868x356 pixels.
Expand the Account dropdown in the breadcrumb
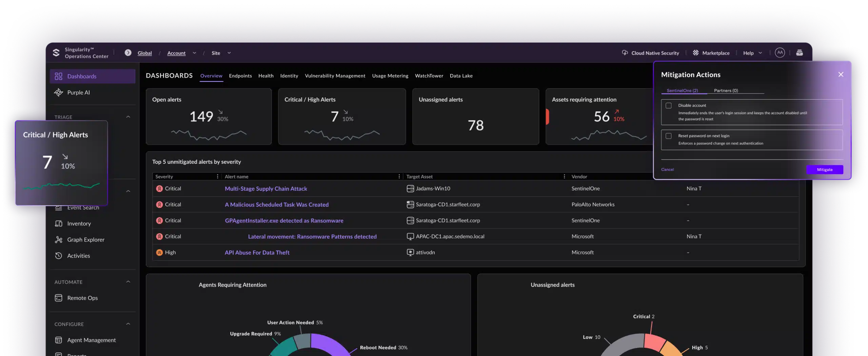pos(194,53)
